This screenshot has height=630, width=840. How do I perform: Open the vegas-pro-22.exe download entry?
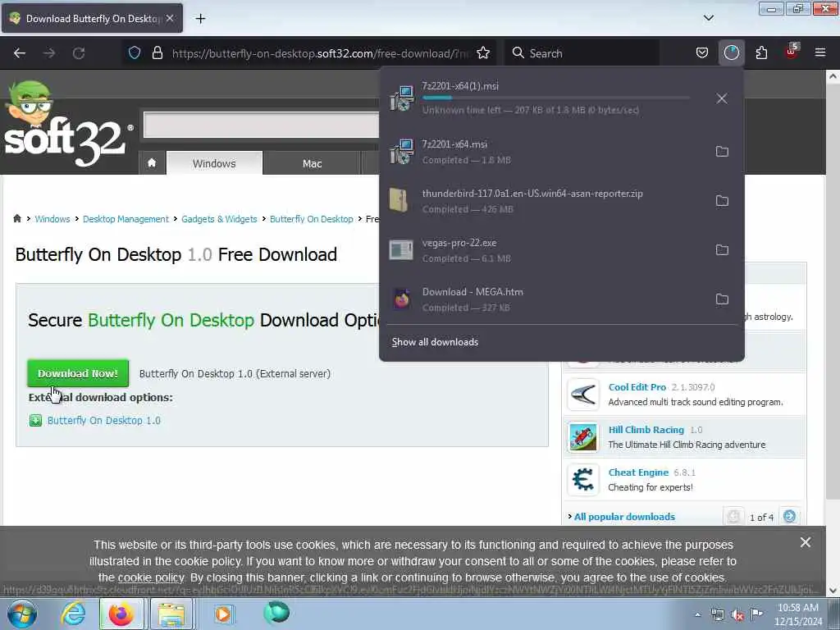(x=546, y=250)
